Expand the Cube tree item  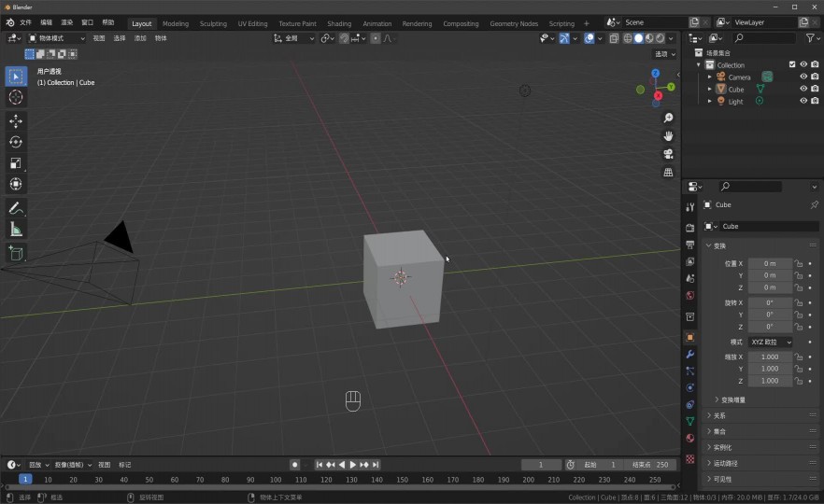[709, 90]
